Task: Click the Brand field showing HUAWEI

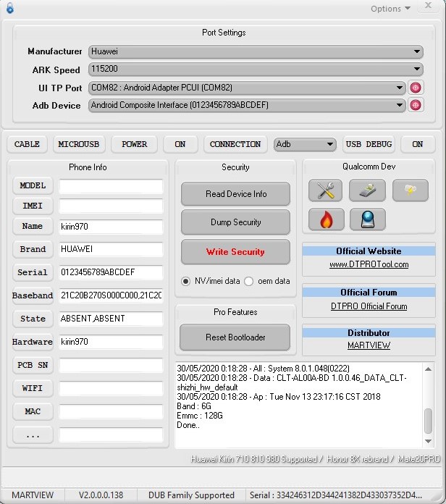Action: (x=111, y=249)
